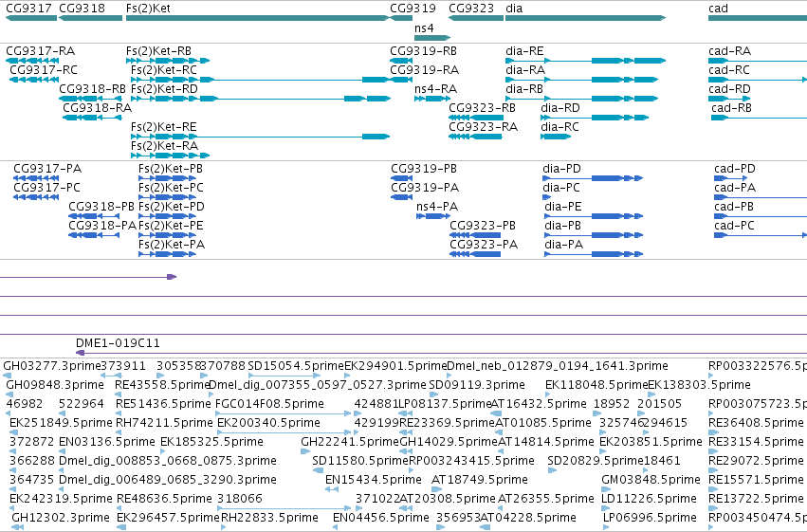807x532 pixels.
Task: Open transcript cad-RA
Action: click(730, 51)
